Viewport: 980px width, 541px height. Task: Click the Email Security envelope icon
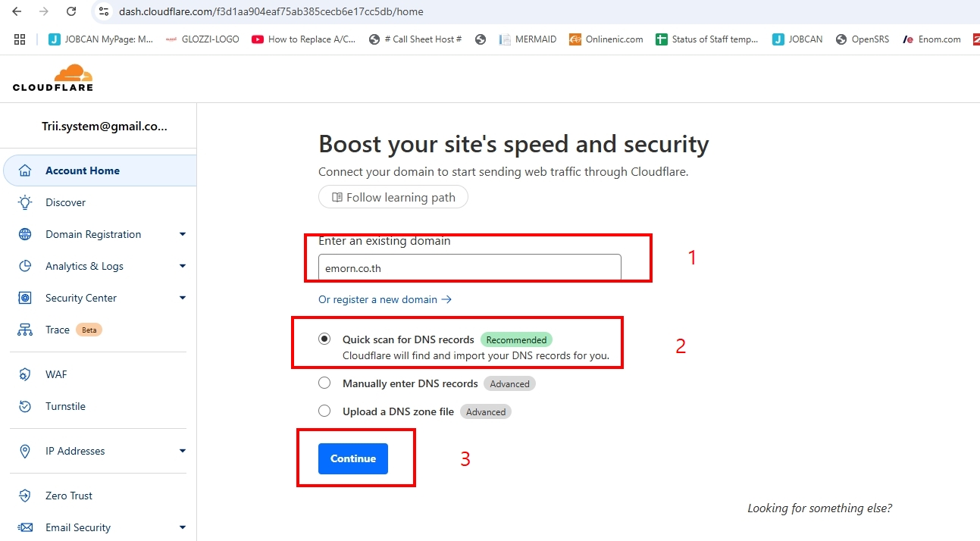tap(25, 527)
